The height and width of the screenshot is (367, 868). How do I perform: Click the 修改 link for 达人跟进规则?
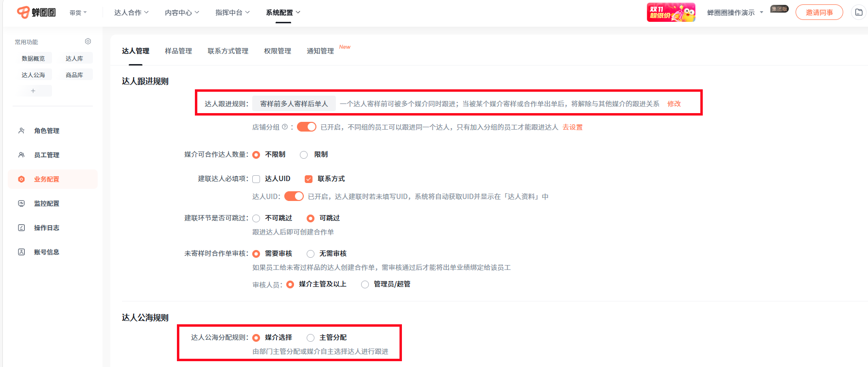click(674, 104)
